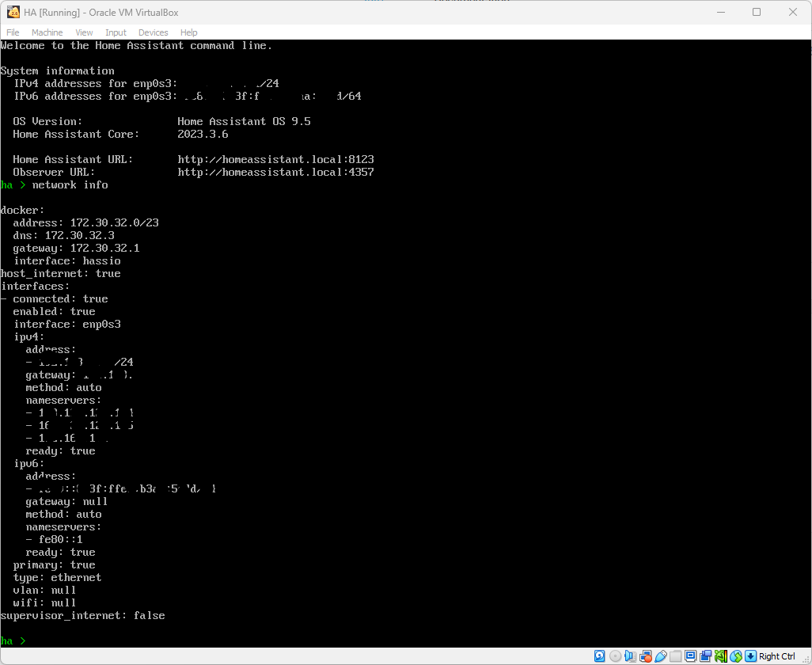Click the optical drives status icon

click(614, 656)
